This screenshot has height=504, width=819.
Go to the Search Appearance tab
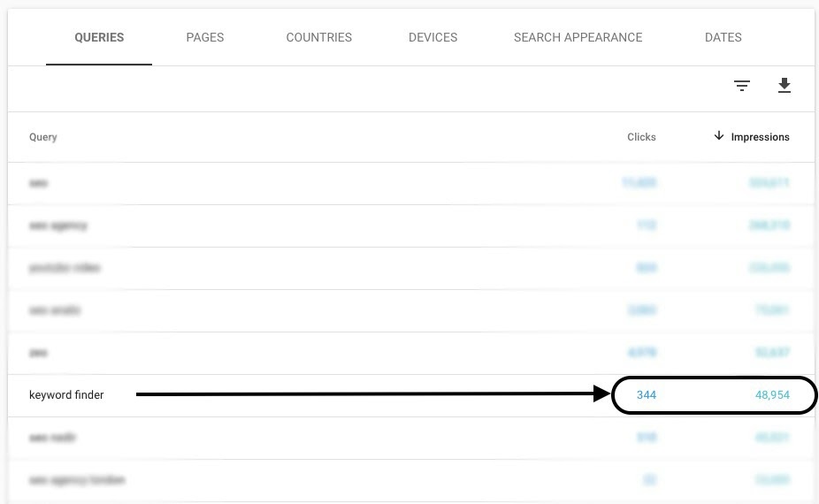tap(578, 38)
